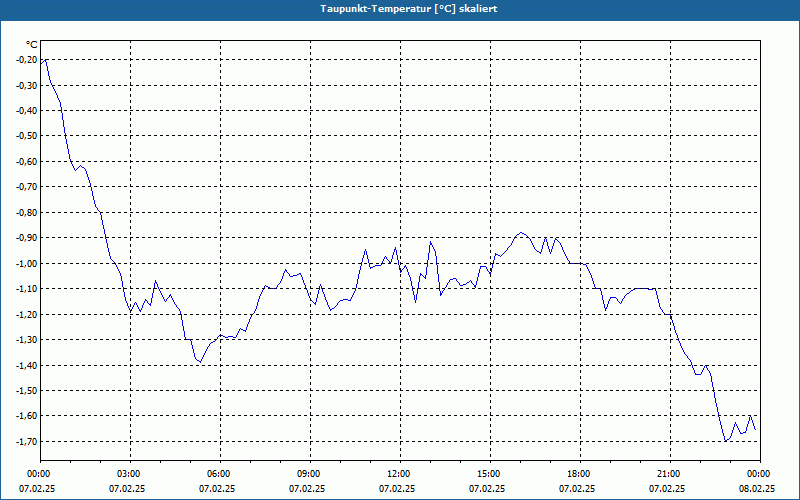This screenshot has height=500, width=800.
Task: Click the title "Taupunkt-Temperatur [°C] skaliert"
Action: (x=409, y=9)
